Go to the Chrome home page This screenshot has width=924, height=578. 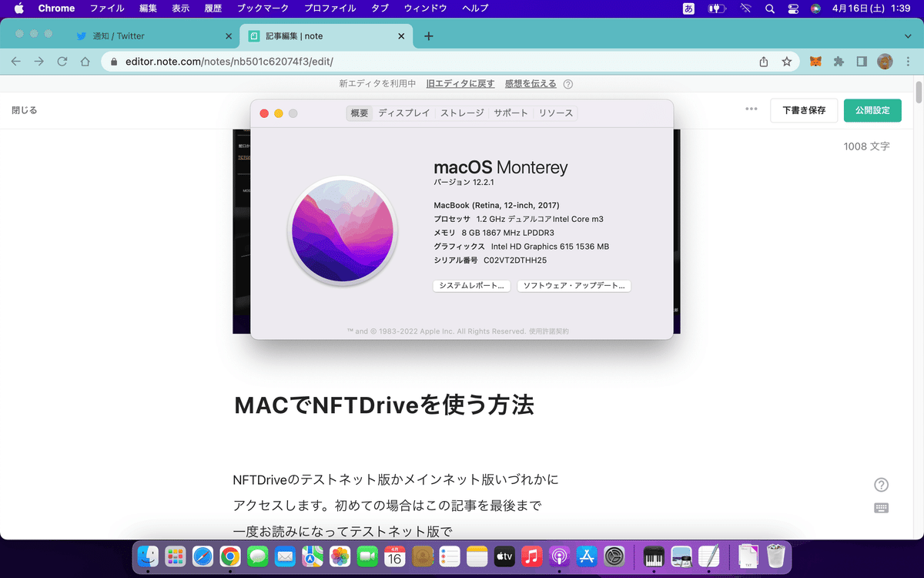85,62
